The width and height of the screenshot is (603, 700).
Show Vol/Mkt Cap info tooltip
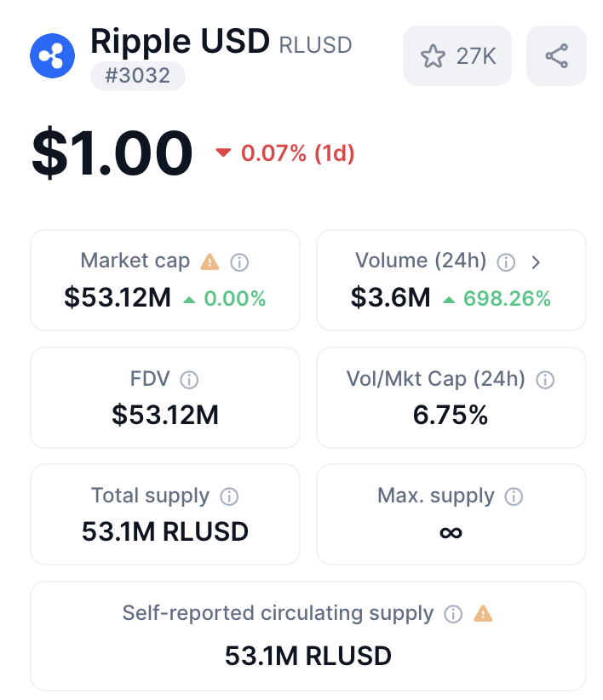[545, 380]
